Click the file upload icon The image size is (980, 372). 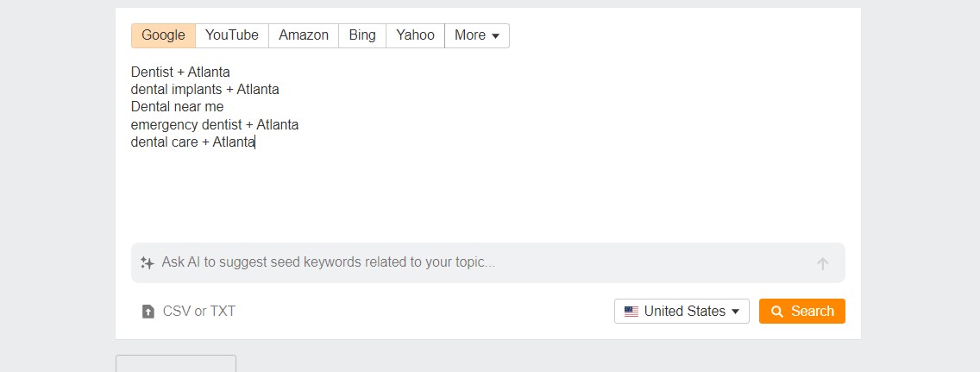pyautogui.click(x=148, y=312)
